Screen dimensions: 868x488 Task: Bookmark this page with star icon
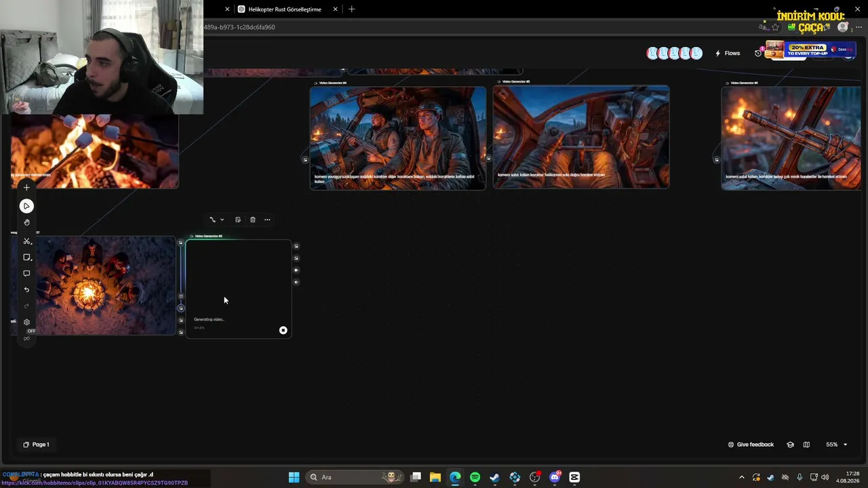tap(775, 27)
